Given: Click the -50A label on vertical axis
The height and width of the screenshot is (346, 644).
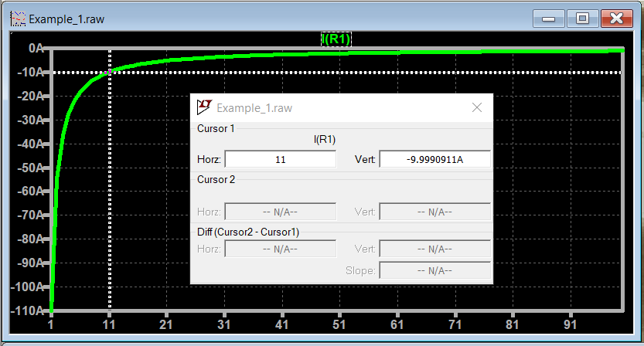Looking at the screenshot, I should (x=30, y=168).
